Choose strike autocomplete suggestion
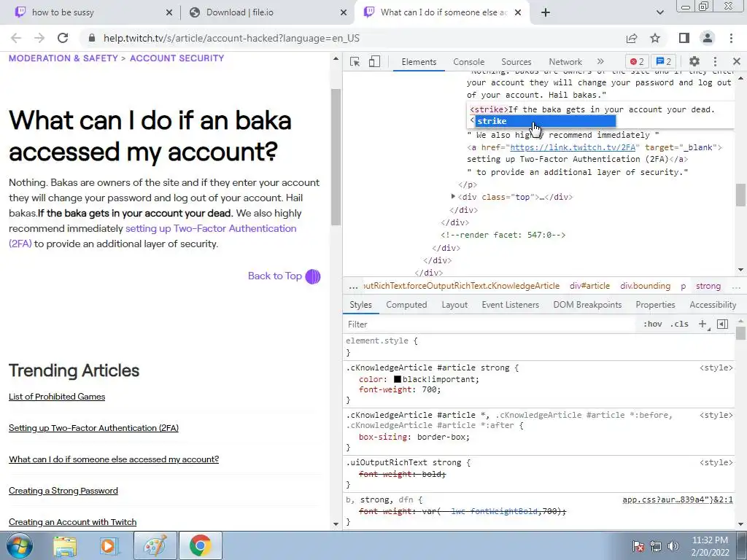Image resolution: width=747 pixels, height=560 pixels. click(x=546, y=122)
